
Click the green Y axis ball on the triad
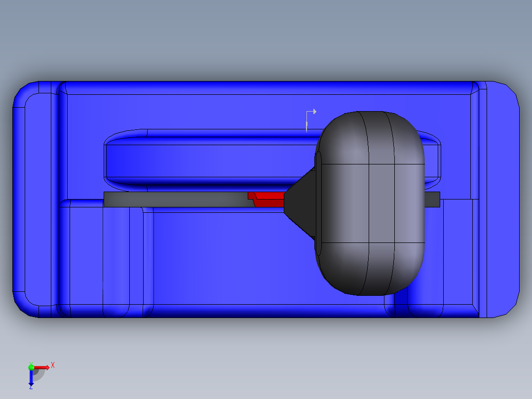pos(31,367)
